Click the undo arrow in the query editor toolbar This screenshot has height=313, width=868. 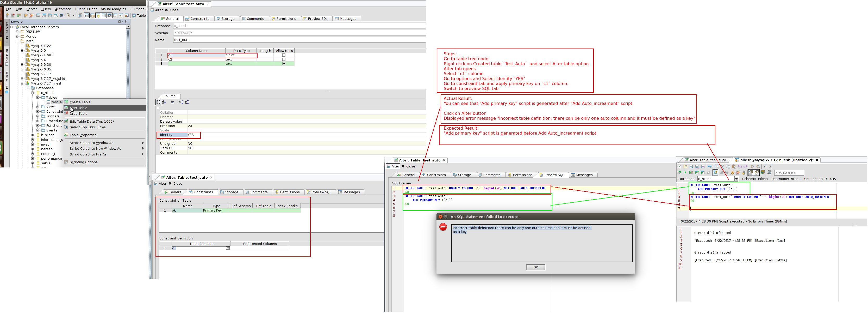[740, 166]
